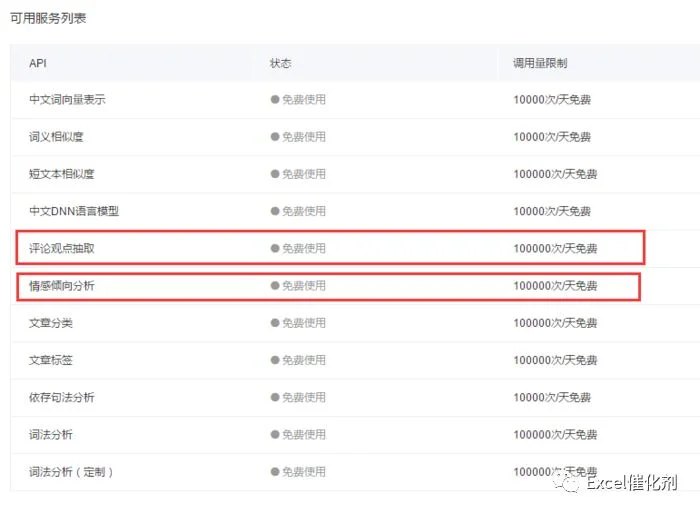The image size is (700, 513).
Task: Select the 评论观点抽取 API name
Action: (x=62, y=248)
